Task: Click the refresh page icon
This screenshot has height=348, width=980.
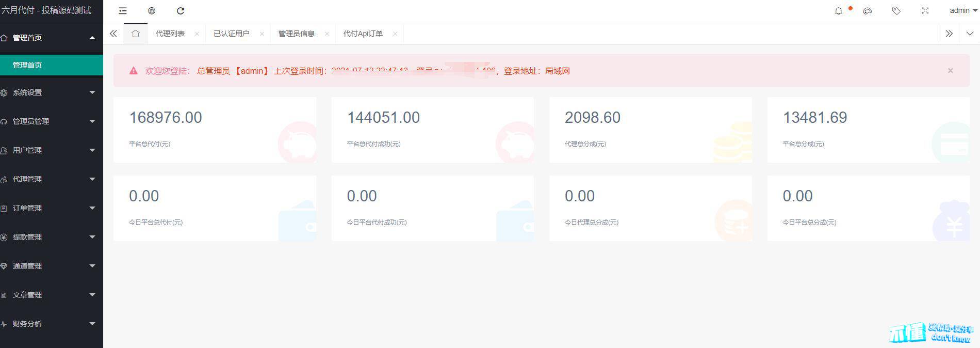Action: [181, 11]
